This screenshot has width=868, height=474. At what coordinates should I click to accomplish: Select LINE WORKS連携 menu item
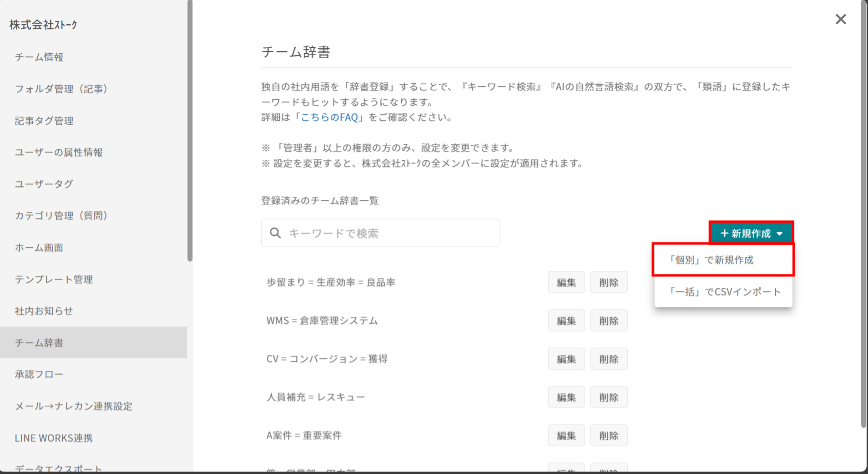coord(54,438)
